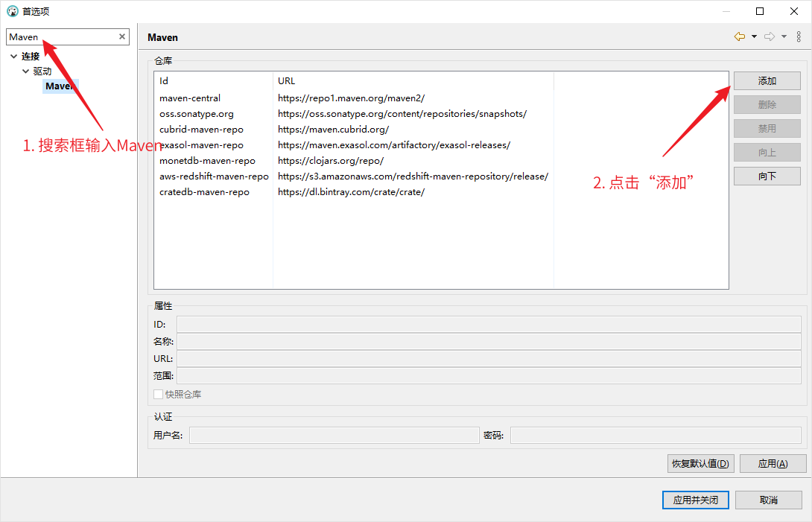Image resolution: width=812 pixels, height=522 pixels.
Task: Click 恢复默认值 button
Action: pos(700,463)
